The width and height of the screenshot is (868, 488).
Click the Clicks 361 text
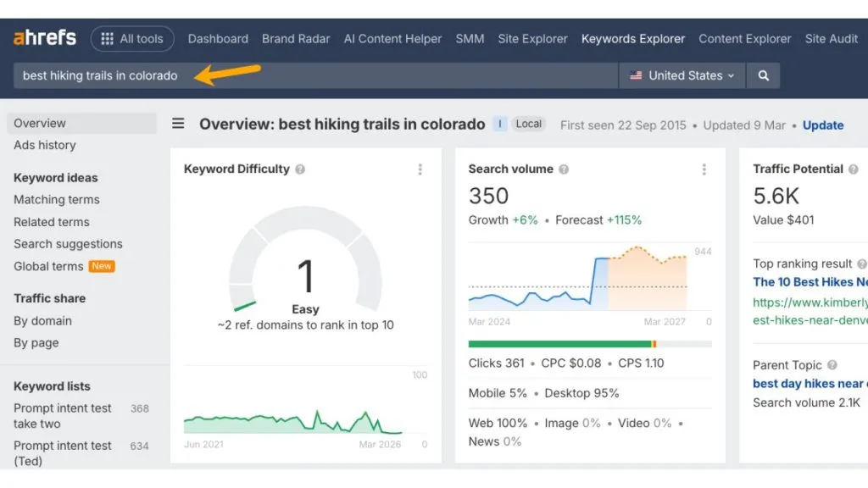tap(496, 363)
